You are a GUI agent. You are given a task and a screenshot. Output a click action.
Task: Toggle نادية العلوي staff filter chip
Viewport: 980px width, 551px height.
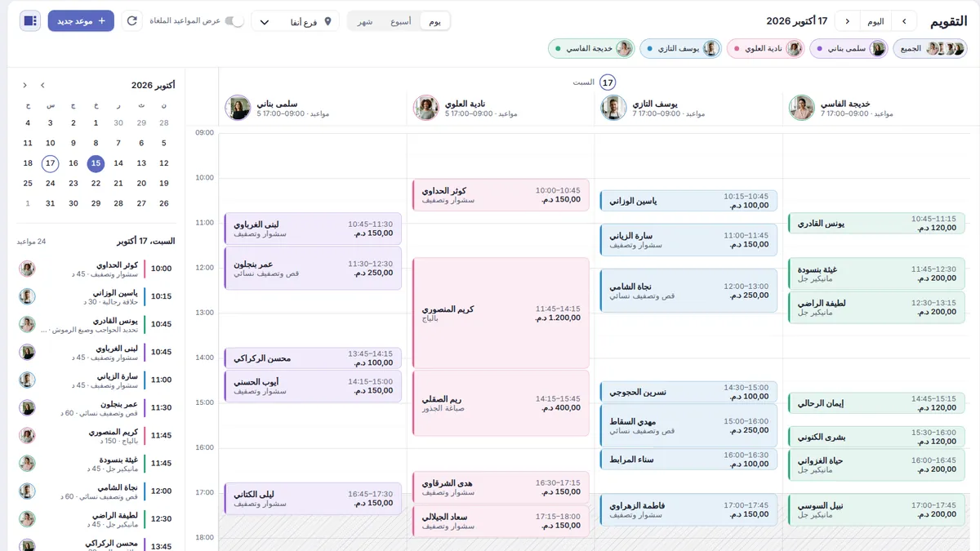765,48
